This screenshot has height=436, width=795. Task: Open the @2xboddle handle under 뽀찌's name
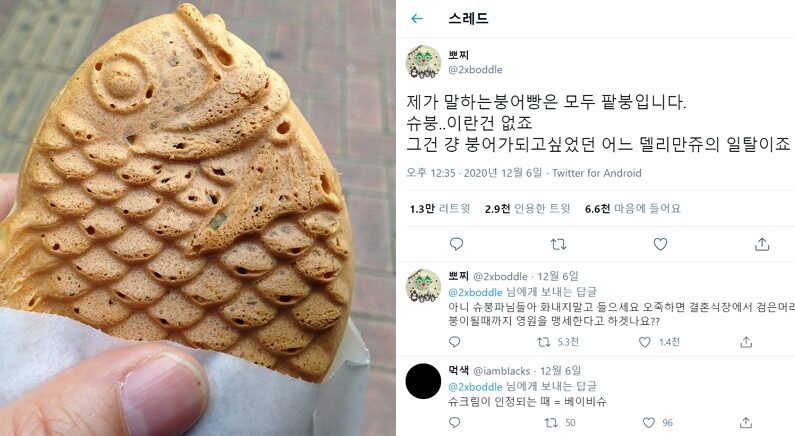click(x=475, y=70)
